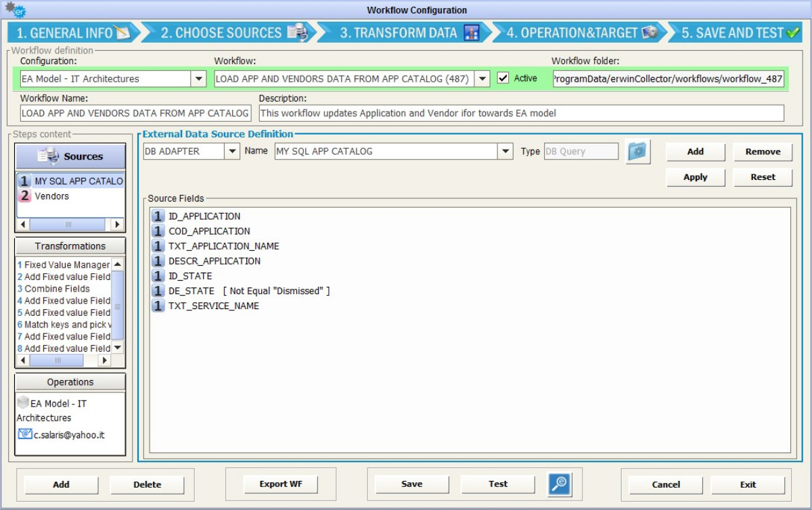Screen dimensions: 812x510
Task: Go to step 3 Transform Data
Action: [409, 32]
